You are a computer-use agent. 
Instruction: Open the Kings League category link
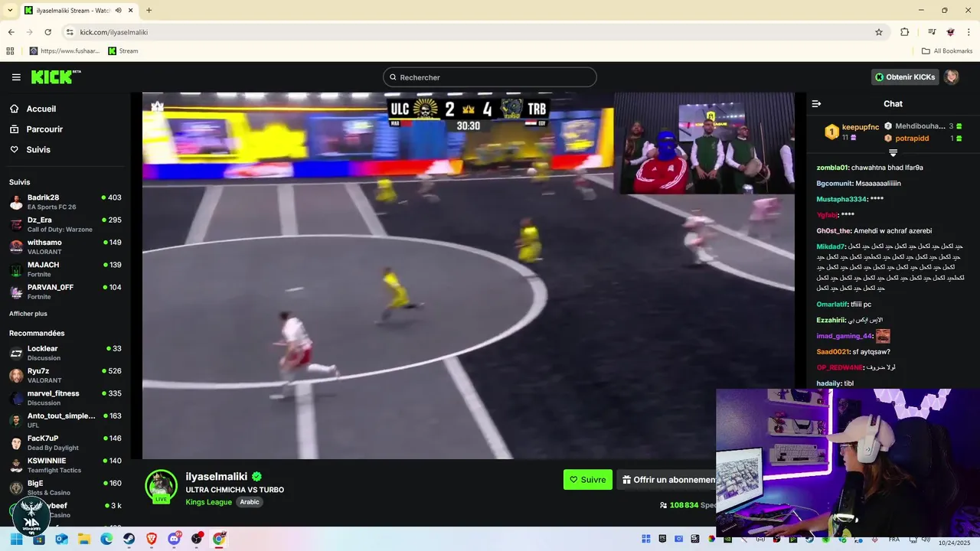[x=208, y=502]
